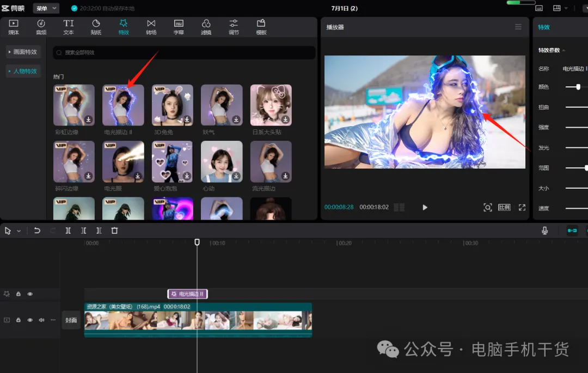Open the 调节 adjustment tab
Viewport: 588px width, 373px height.
point(234,27)
